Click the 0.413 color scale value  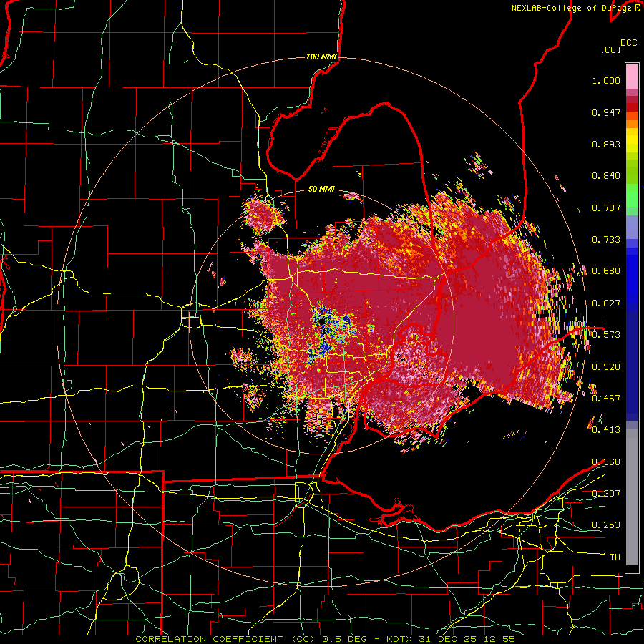coord(606,430)
